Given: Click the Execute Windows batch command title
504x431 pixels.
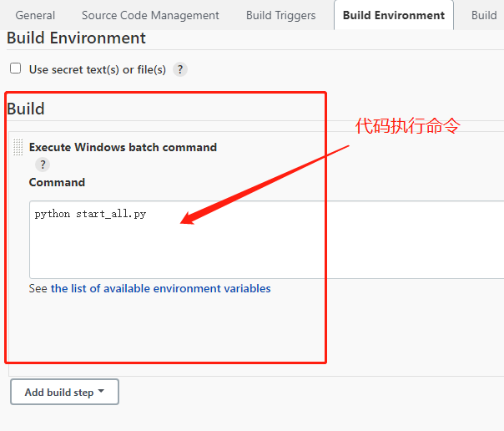Looking at the screenshot, I should pos(123,147).
